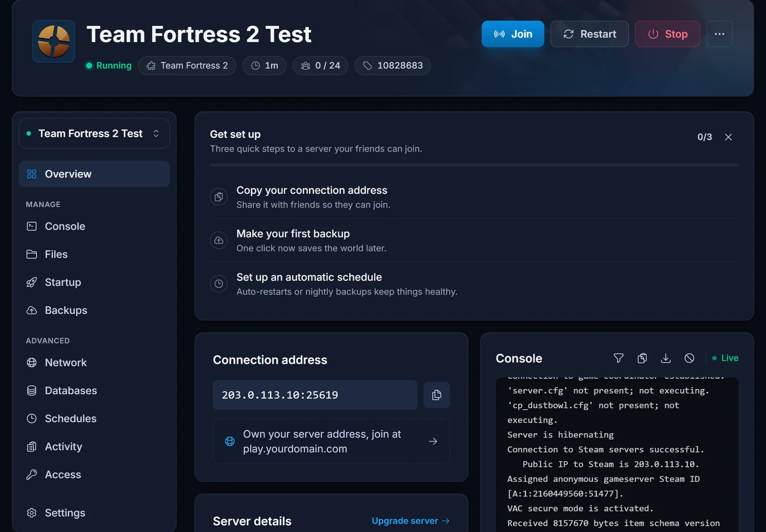Image resolution: width=766 pixels, height=532 pixels.
Task: Click the globe icon in the domain card
Action: coord(230,441)
